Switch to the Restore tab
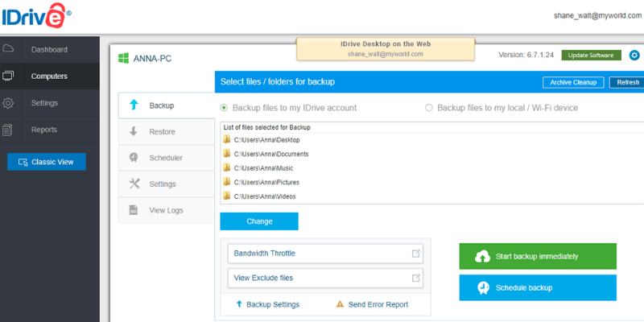The height and width of the screenshot is (322, 644). (x=167, y=131)
